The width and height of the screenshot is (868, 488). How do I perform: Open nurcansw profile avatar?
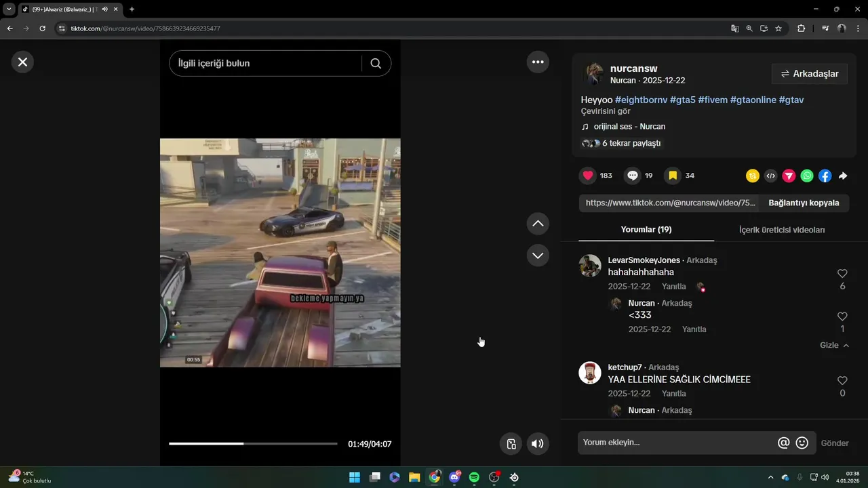point(593,74)
